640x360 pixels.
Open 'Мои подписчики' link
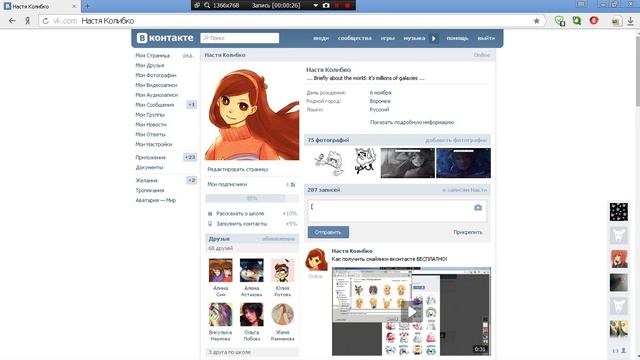click(227, 184)
